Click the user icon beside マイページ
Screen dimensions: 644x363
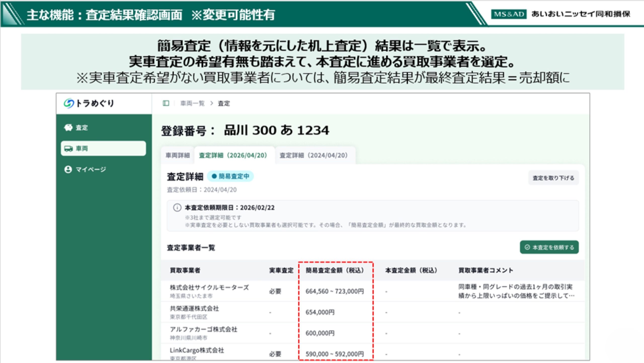pos(68,169)
